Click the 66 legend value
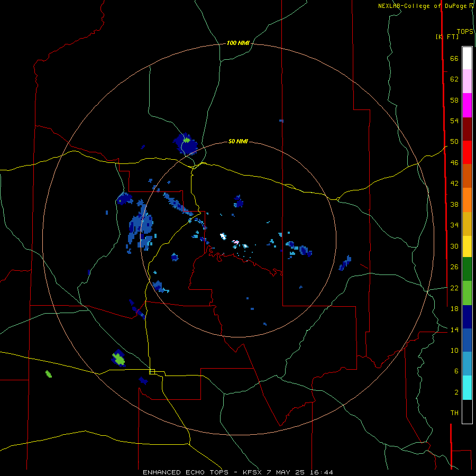 (454, 59)
